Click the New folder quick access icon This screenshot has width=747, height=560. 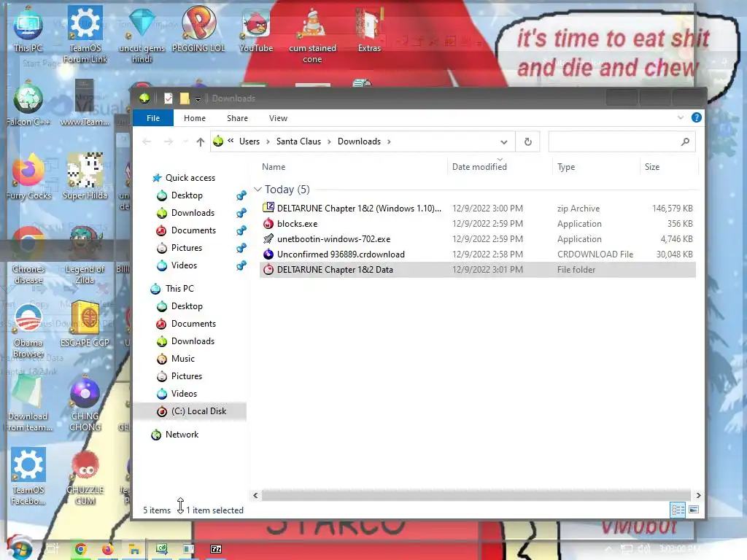coord(185,98)
